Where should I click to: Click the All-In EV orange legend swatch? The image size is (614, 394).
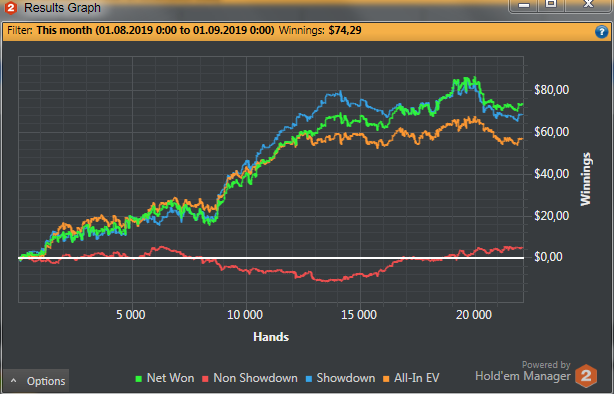(386, 379)
